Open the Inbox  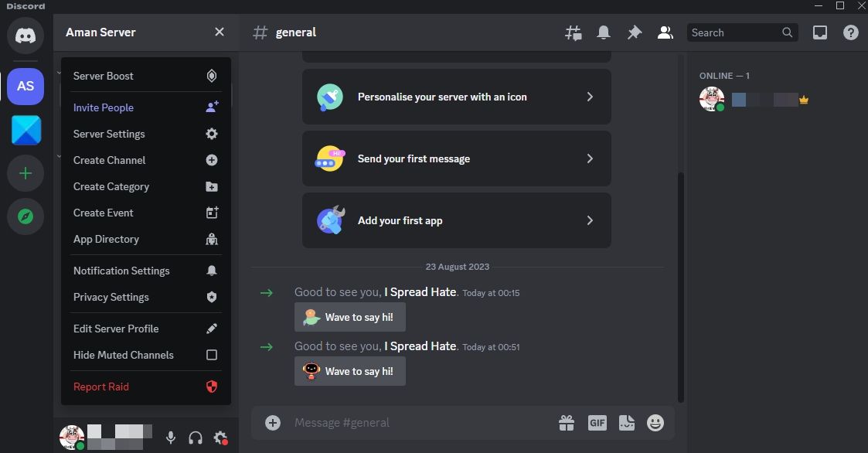click(x=819, y=32)
